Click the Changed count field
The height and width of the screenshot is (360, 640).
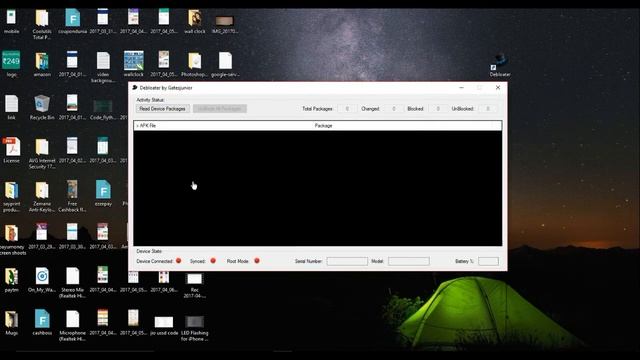[393, 109]
